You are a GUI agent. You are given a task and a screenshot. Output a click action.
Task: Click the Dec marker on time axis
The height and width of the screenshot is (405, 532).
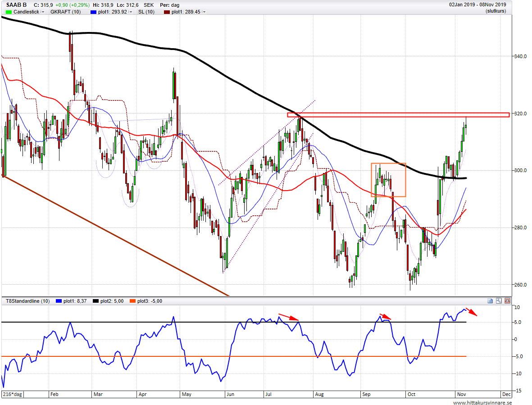point(507,394)
